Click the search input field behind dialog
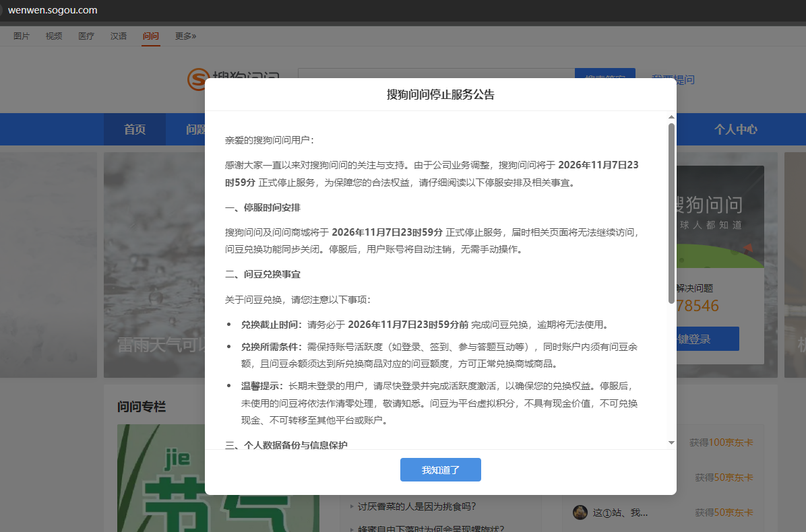Image resolution: width=806 pixels, height=532 pixels. [x=436, y=73]
